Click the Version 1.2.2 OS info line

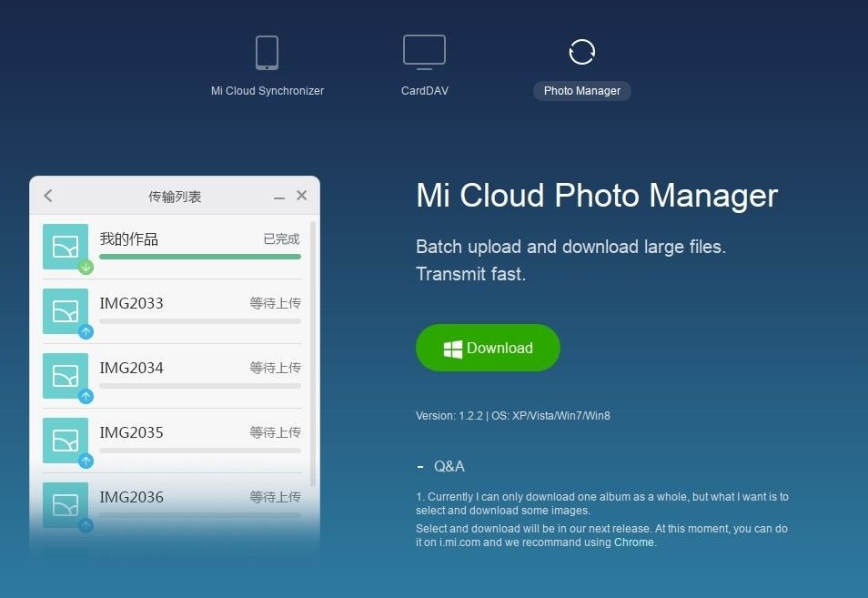513,416
